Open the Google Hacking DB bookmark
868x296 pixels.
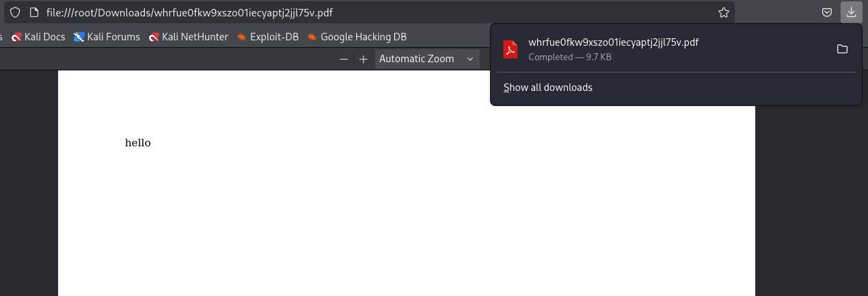(357, 37)
